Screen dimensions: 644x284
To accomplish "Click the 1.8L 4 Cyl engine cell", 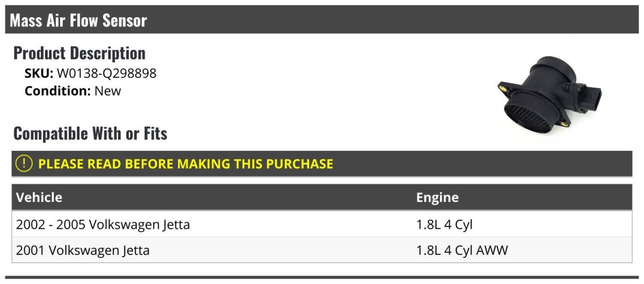I will coord(444,224).
